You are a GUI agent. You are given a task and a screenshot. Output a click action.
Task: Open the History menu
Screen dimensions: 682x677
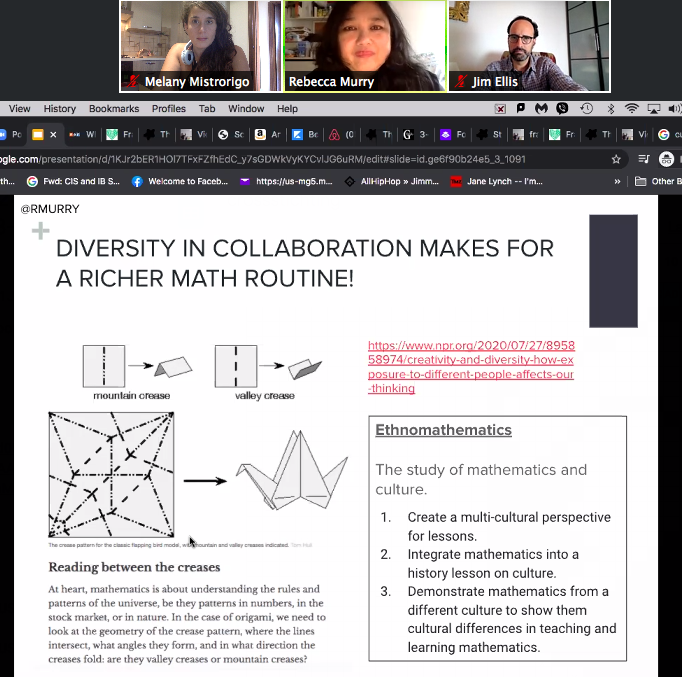[x=60, y=109]
